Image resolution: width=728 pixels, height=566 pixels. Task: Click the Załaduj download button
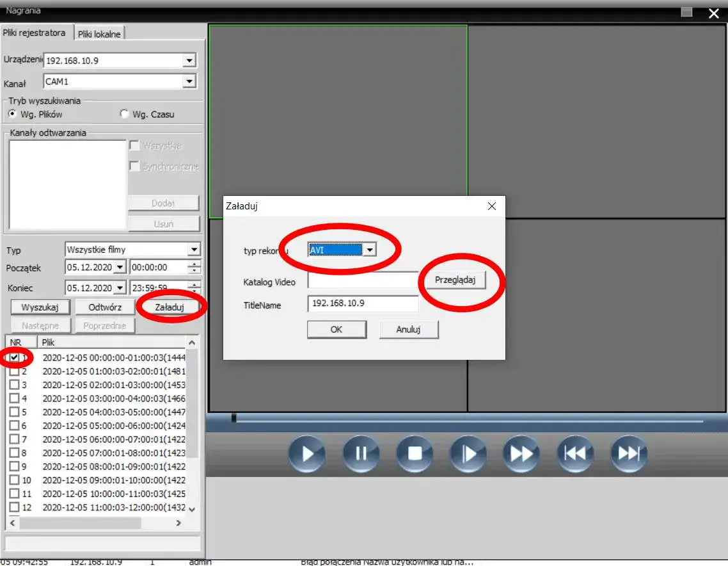[x=170, y=307]
